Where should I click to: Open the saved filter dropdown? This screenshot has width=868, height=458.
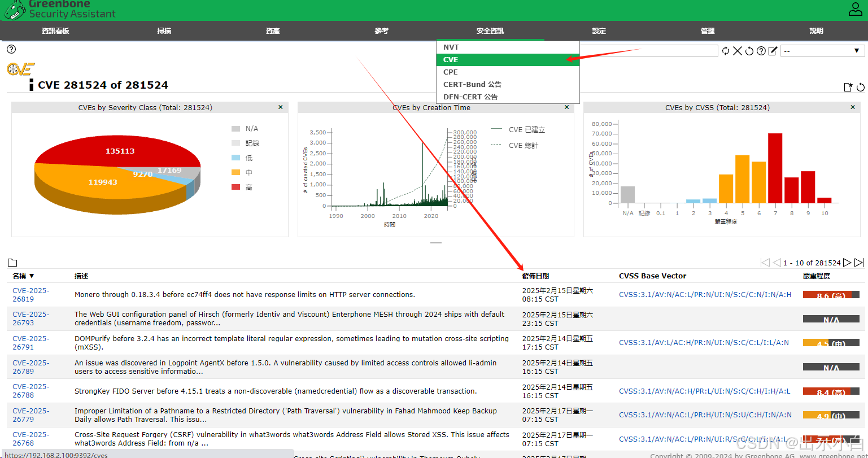coord(823,51)
